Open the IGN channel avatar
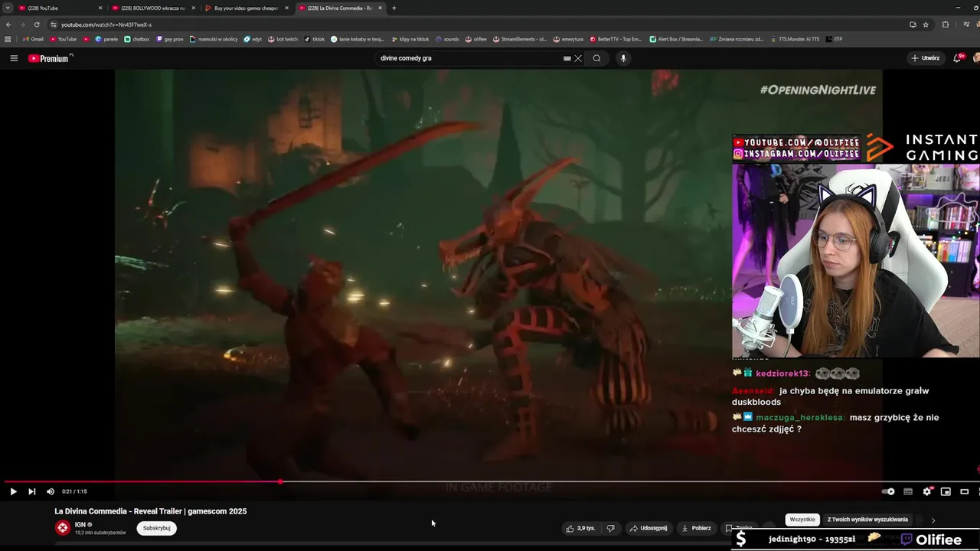The height and width of the screenshot is (551, 980). click(x=63, y=527)
